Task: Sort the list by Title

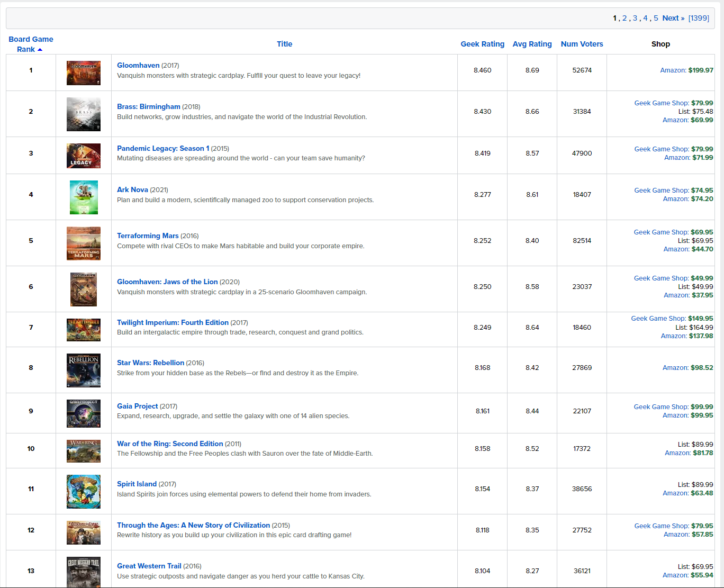Action: [x=285, y=44]
